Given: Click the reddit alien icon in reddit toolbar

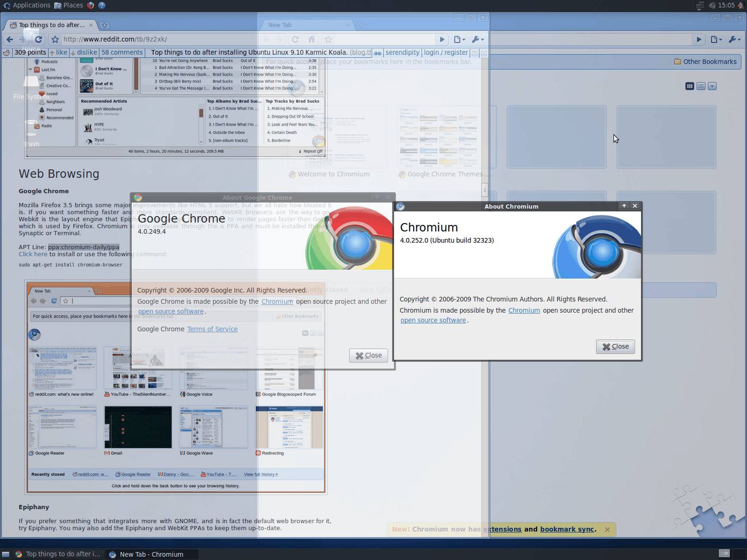Looking at the screenshot, I should [7, 53].
